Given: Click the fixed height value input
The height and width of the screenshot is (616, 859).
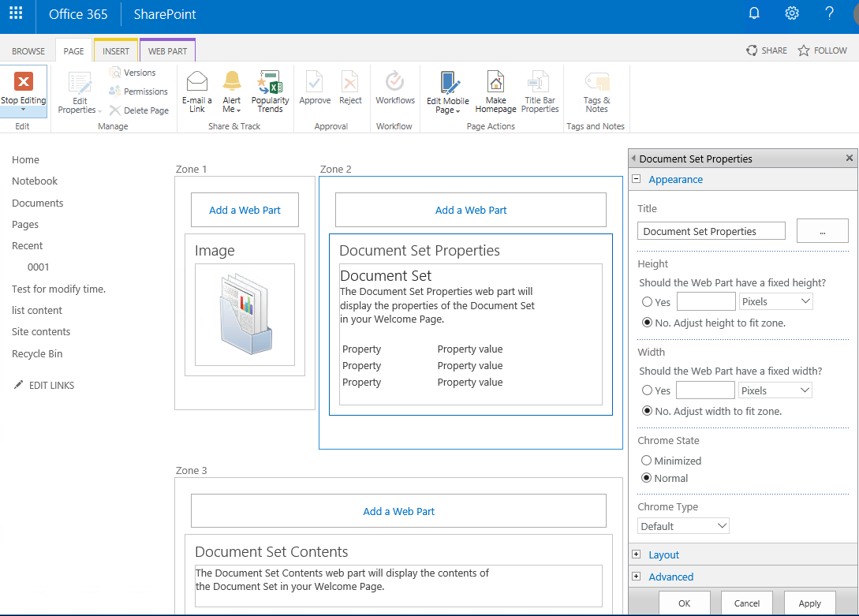Looking at the screenshot, I should (706, 301).
